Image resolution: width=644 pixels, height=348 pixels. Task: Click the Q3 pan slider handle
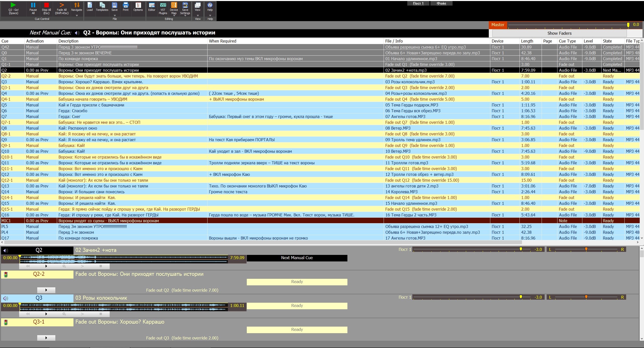pos(586,297)
